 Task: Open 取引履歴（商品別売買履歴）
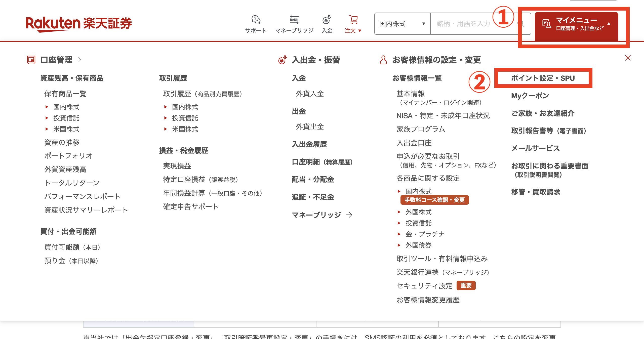click(203, 94)
